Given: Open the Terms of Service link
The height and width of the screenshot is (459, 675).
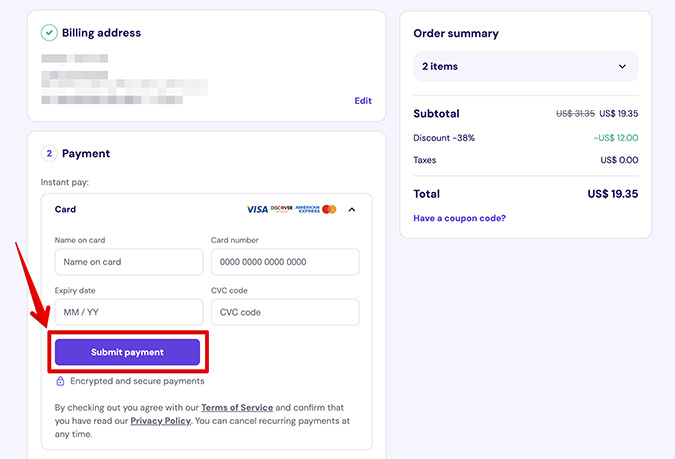Looking at the screenshot, I should tap(237, 407).
